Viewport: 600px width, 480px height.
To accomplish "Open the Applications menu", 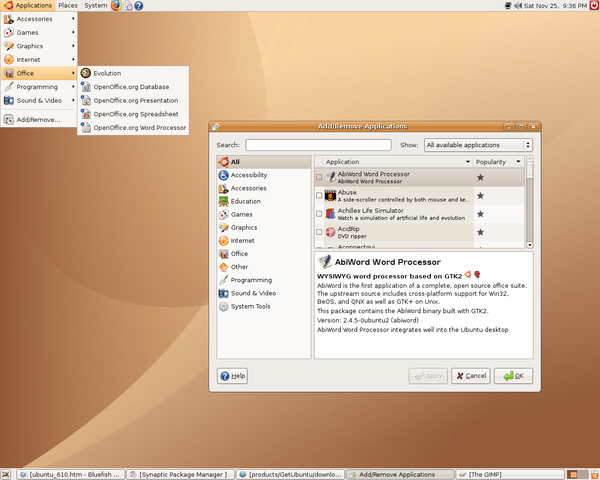I will pyautogui.click(x=28, y=5).
